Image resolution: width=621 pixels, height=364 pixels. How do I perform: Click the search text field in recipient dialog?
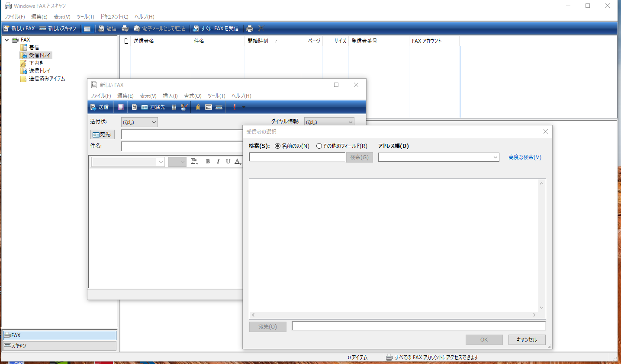(x=297, y=157)
